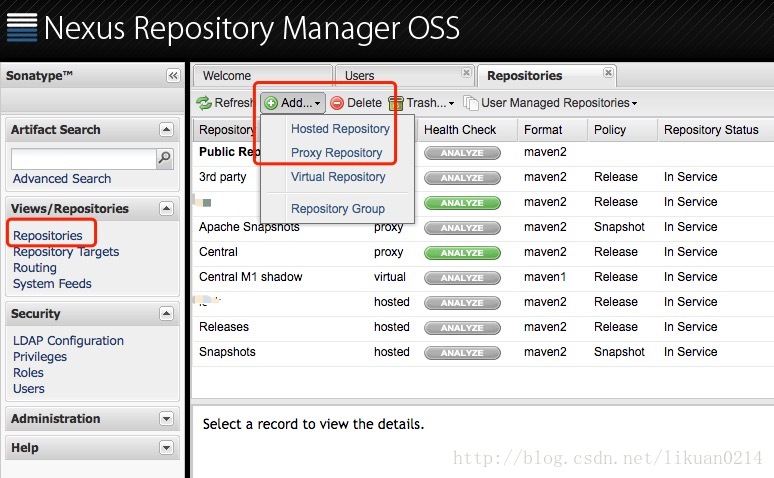Open Repositories link in sidebar
The height and width of the screenshot is (478, 774).
(47, 236)
